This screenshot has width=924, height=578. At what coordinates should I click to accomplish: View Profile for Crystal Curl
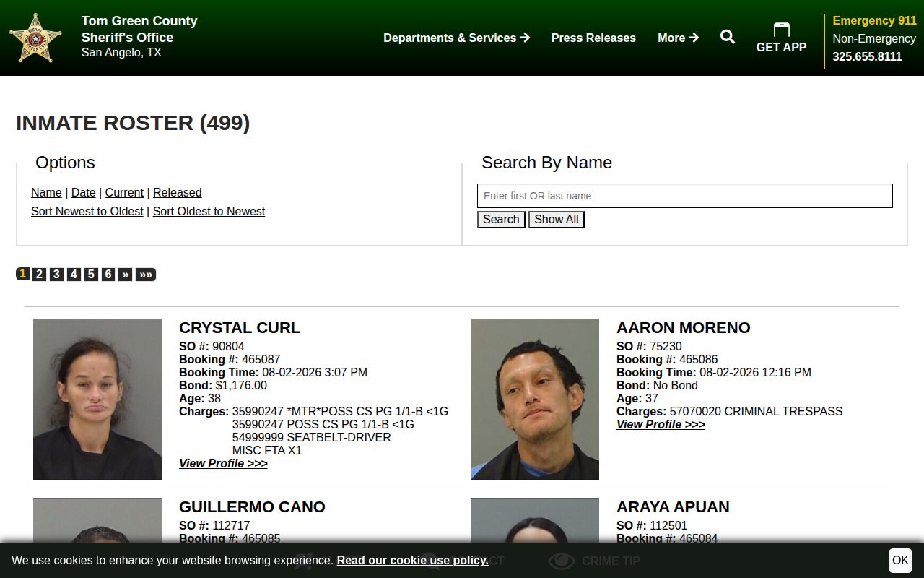pos(223,463)
